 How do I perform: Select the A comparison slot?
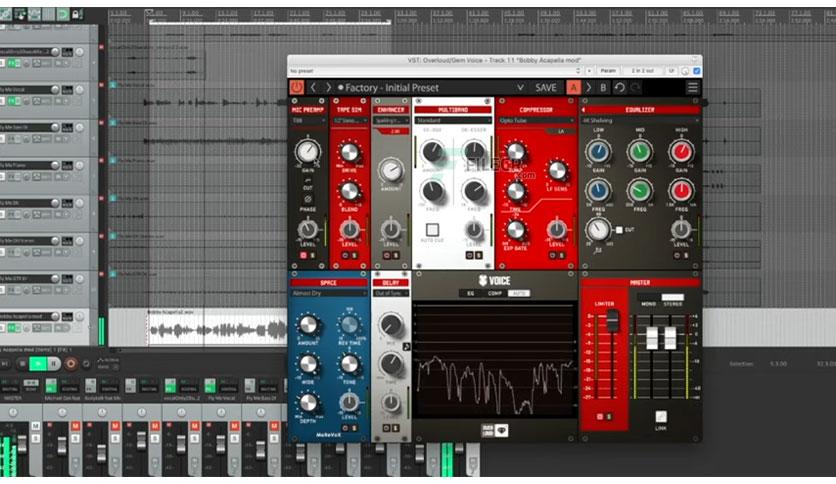coord(574,87)
